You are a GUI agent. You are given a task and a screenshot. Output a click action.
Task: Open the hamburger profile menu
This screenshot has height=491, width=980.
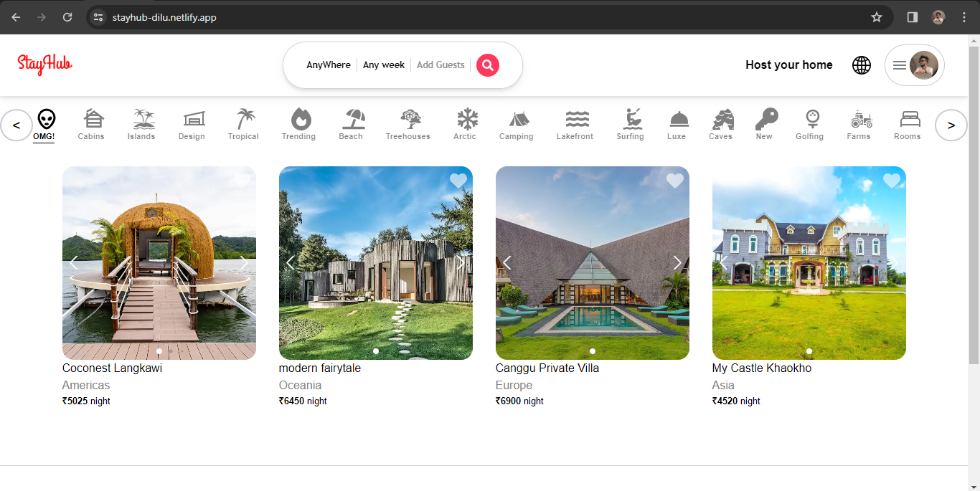click(900, 65)
